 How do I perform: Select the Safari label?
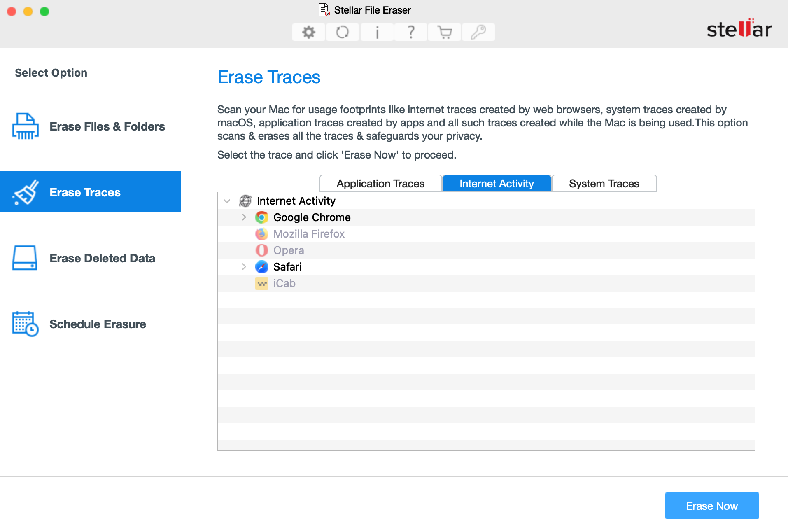pyautogui.click(x=287, y=267)
